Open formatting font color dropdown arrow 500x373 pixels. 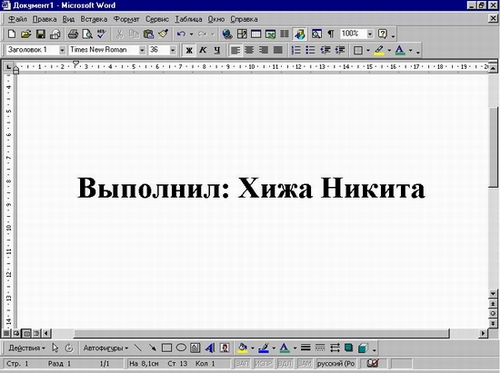(x=411, y=50)
